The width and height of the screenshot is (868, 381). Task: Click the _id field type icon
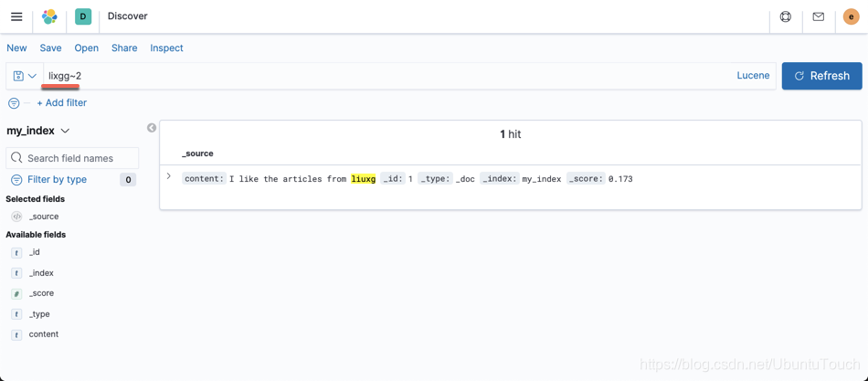(16, 252)
